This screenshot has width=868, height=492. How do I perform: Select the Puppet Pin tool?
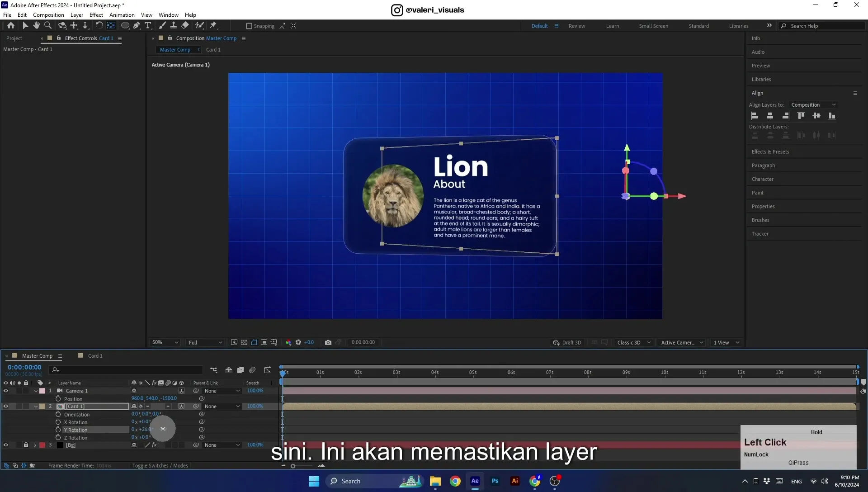(x=213, y=26)
